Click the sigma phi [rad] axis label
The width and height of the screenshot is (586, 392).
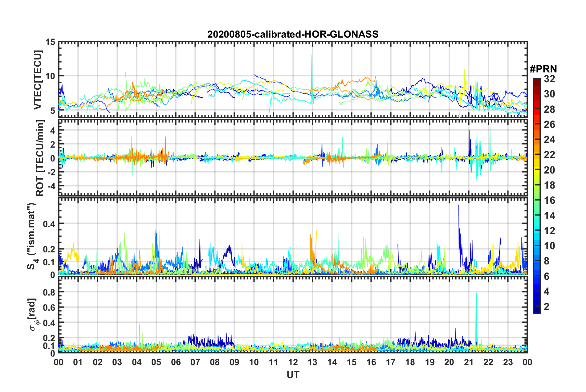[x=33, y=314]
